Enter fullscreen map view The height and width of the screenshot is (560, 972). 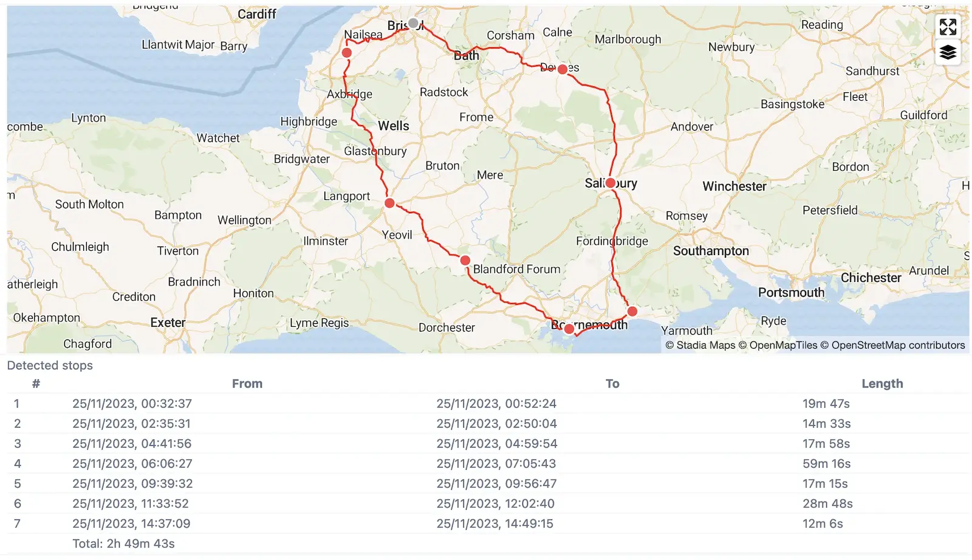click(948, 27)
